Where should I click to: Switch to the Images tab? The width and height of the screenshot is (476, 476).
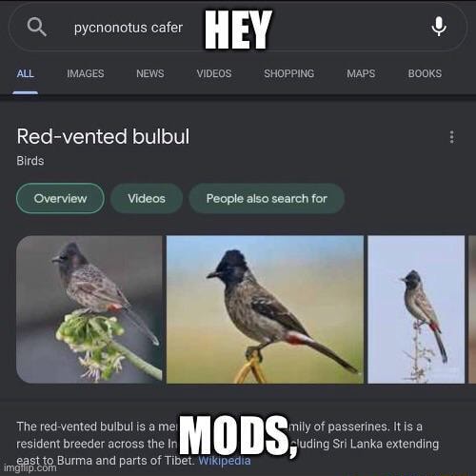point(86,73)
